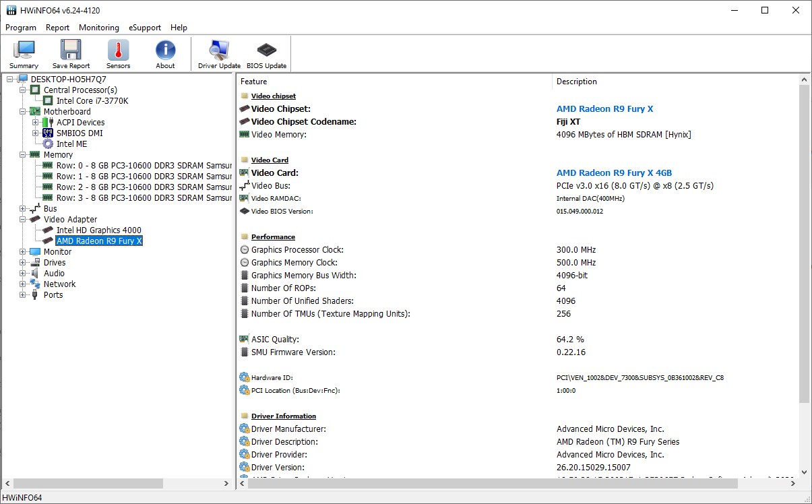Screen dimensions: 812x504
Task: Select Intel Core i7-3770K processor entry
Action: tap(92, 101)
